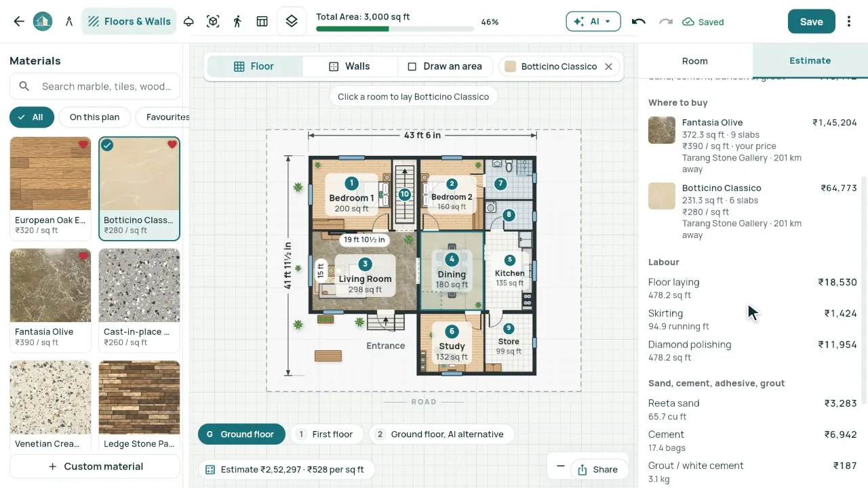The height and width of the screenshot is (488, 868).
Task: Open the Estimate ₹2,52,297 summary pill
Action: [285, 469]
